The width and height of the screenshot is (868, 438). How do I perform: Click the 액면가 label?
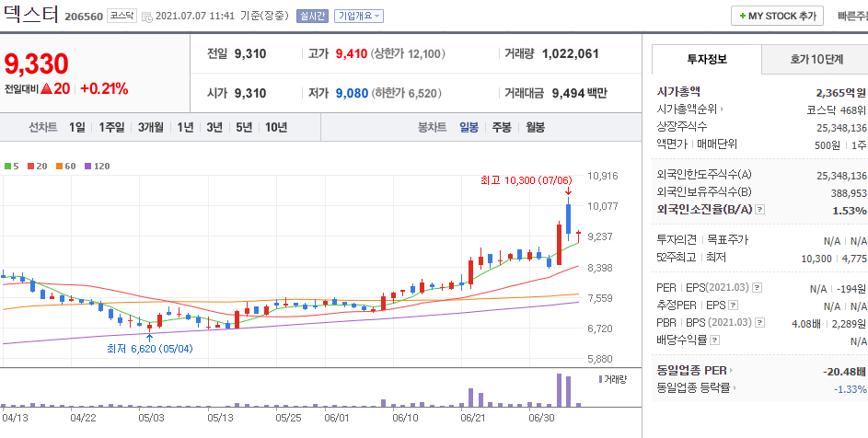tap(672, 144)
